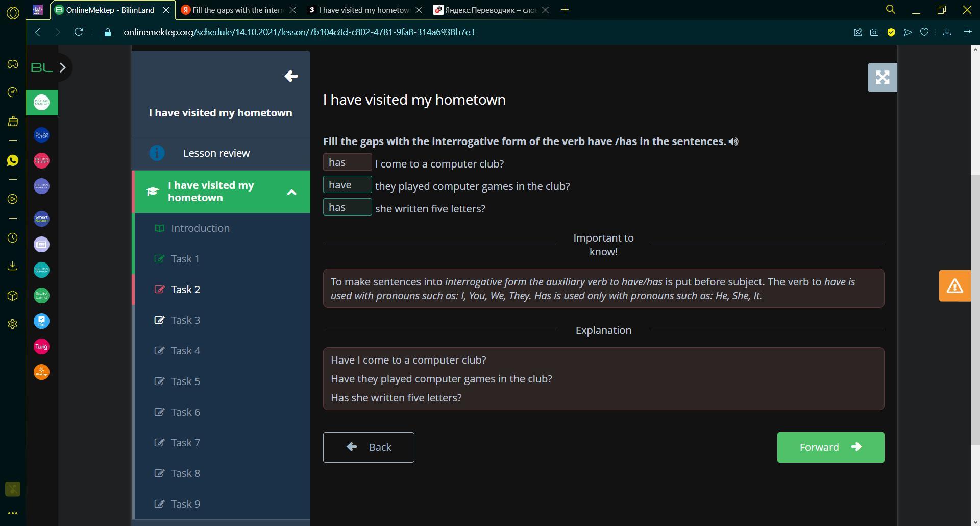Collapse the 'I have visited my hometown' section
Screen dimensions: 980x526
coord(292,192)
